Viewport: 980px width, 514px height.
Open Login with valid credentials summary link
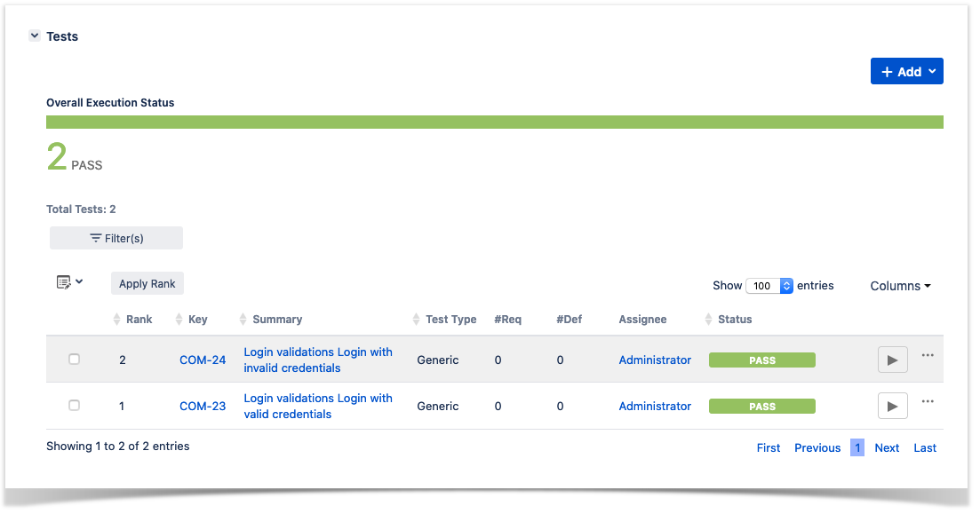318,406
